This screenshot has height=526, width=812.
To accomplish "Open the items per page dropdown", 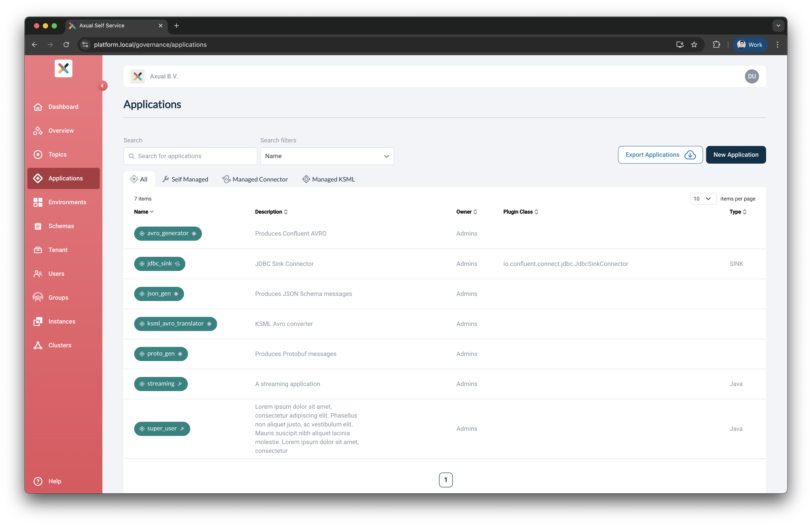I will (x=703, y=199).
